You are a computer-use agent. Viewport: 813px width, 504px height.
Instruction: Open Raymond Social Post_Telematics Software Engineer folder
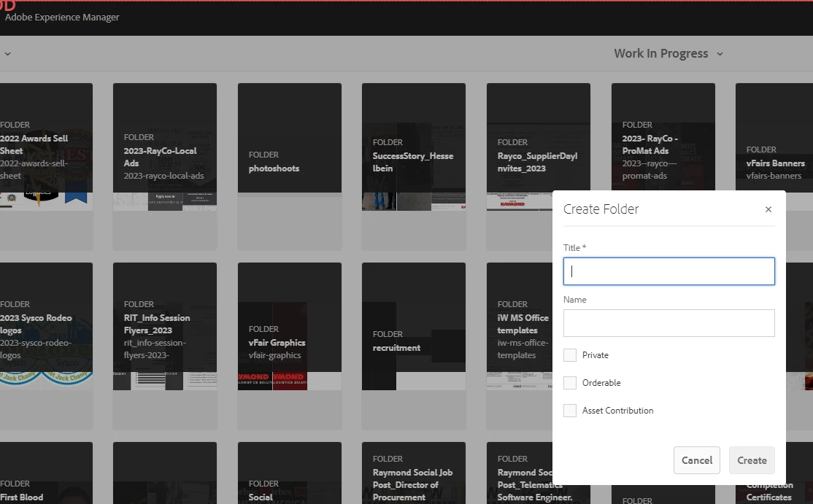pos(520,473)
